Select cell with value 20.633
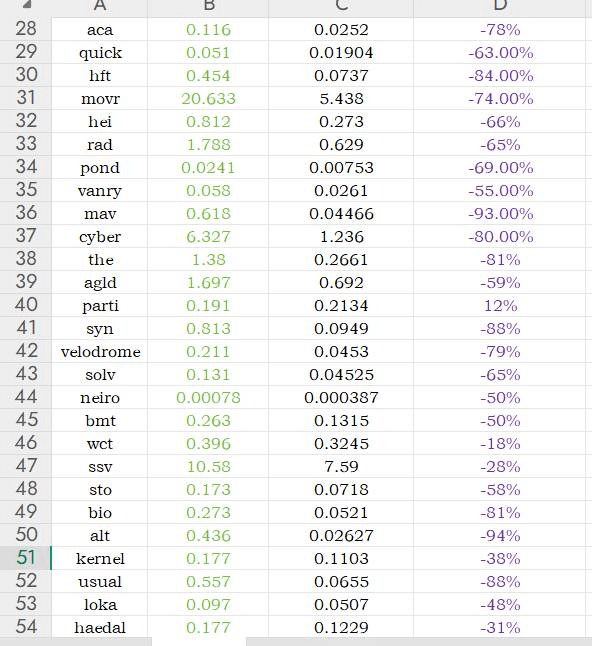The height and width of the screenshot is (646, 592). tap(208, 98)
